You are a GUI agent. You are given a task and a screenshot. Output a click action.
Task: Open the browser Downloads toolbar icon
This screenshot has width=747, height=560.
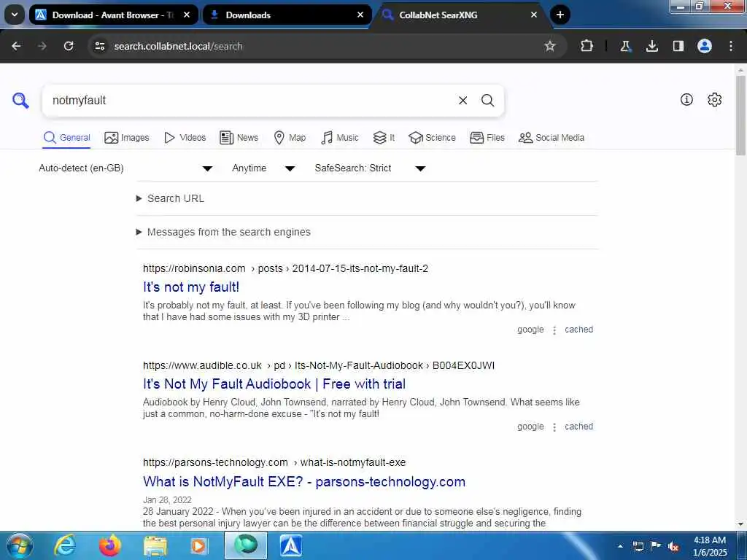pyautogui.click(x=651, y=46)
